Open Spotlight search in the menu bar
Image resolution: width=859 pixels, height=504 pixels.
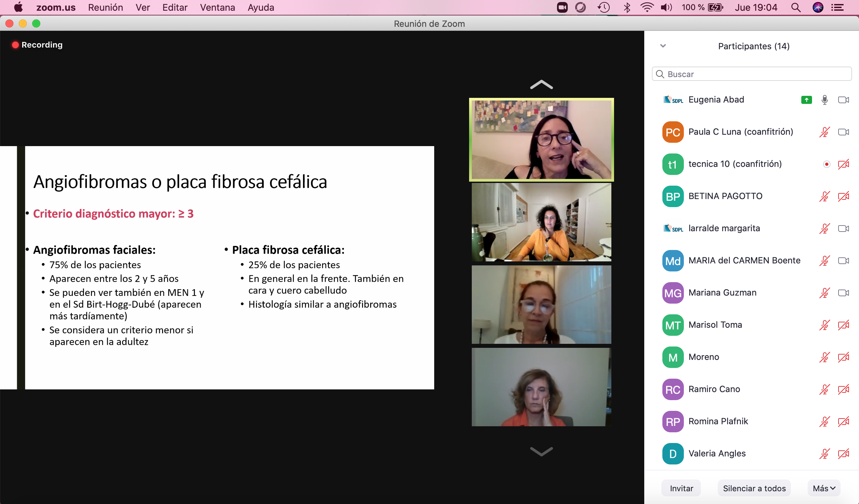[x=796, y=7]
